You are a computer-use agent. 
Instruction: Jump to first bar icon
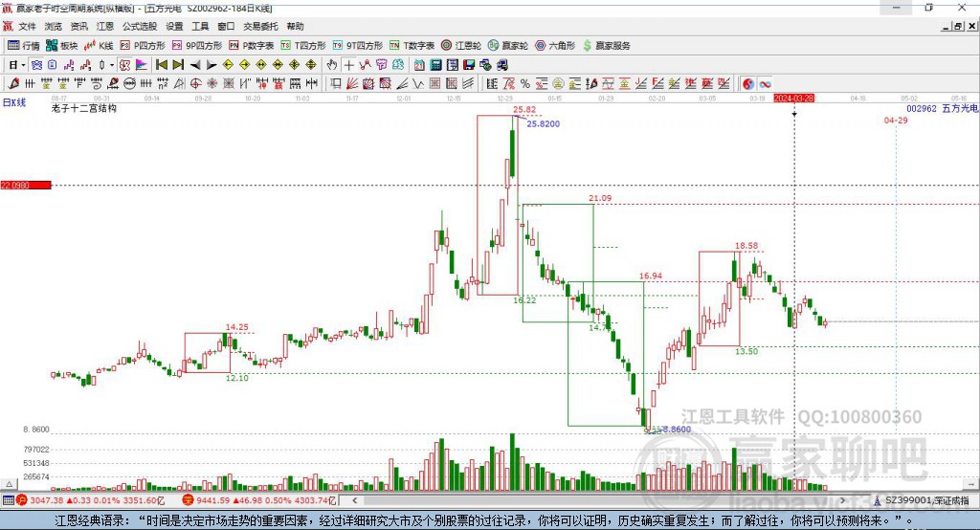[x=161, y=65]
